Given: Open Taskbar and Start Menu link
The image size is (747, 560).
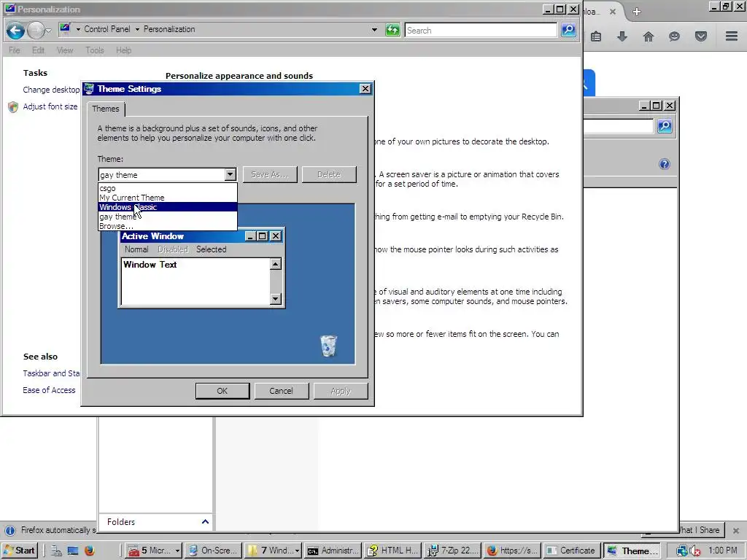Looking at the screenshot, I should tap(52, 373).
